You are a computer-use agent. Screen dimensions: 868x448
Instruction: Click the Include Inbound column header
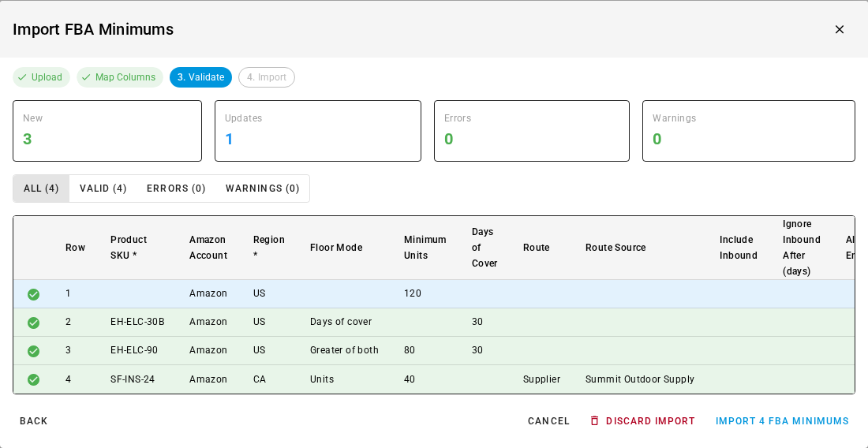coord(739,248)
